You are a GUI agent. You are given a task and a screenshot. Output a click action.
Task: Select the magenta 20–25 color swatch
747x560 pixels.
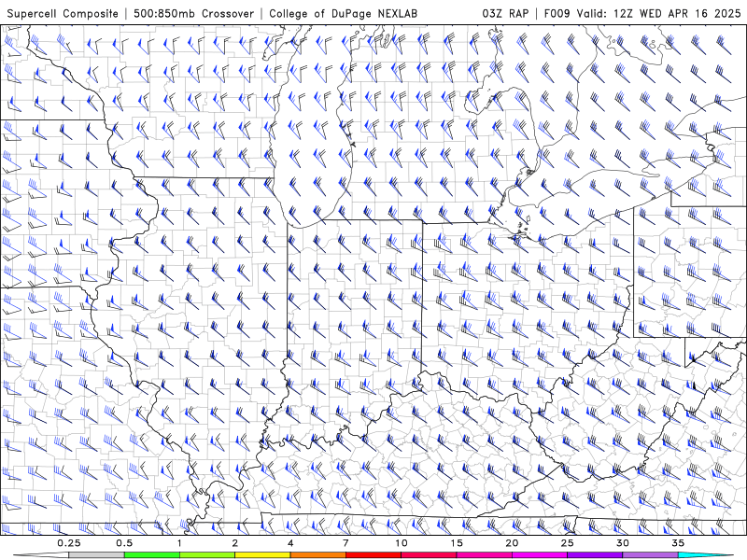coord(540,555)
